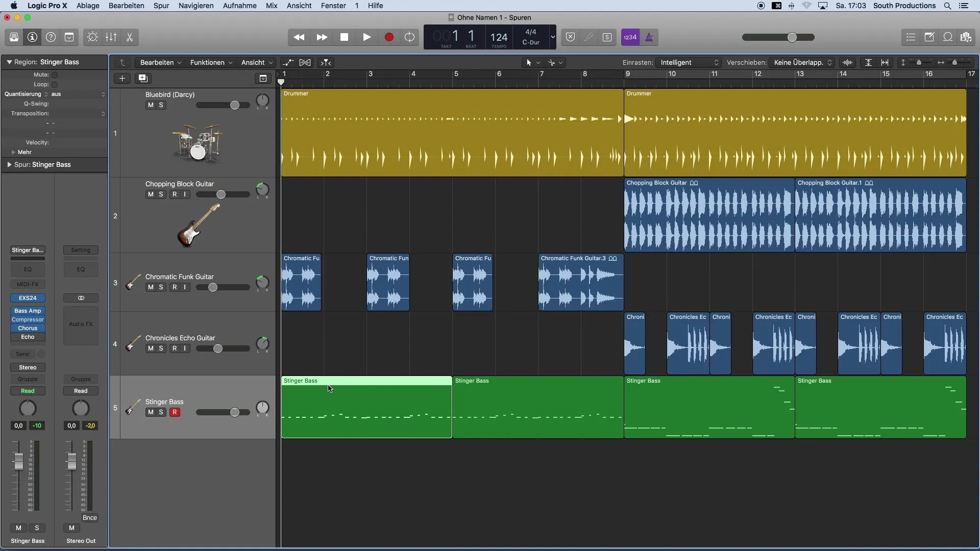Toggle the Metronome click button
Image resolution: width=980 pixels, height=551 pixels.
click(649, 37)
